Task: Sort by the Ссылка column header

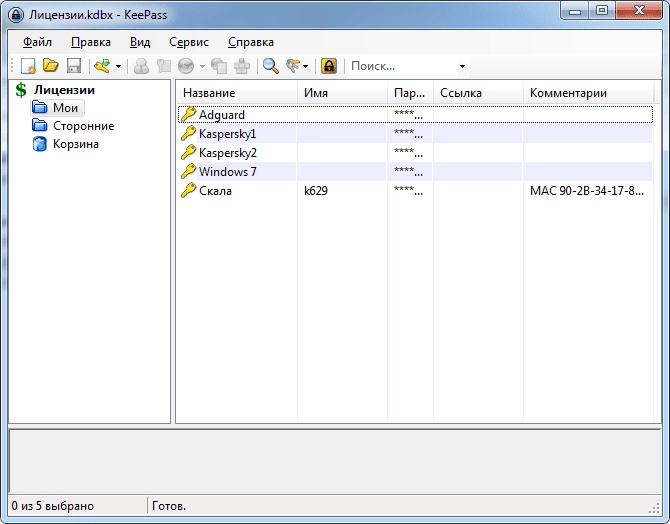Action: coord(478,93)
